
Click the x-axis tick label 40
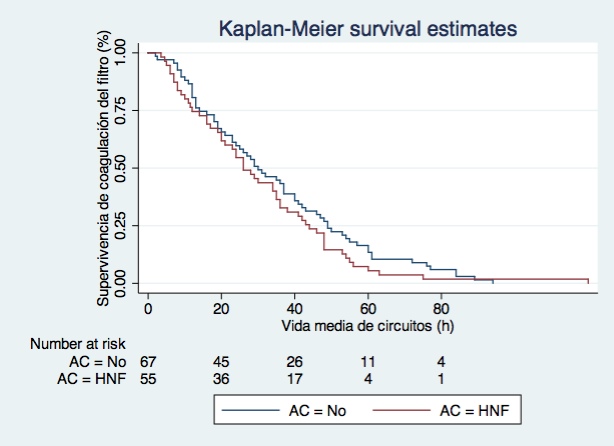[294, 308]
